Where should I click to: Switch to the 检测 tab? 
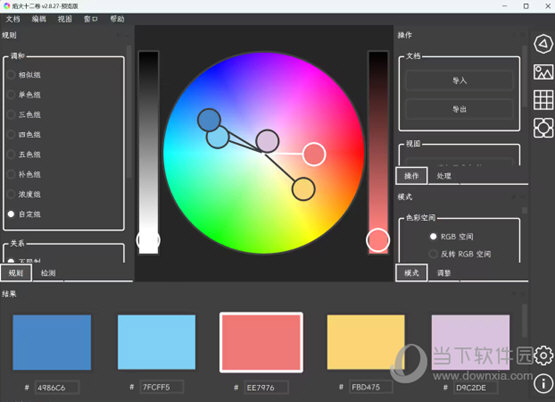pos(48,273)
